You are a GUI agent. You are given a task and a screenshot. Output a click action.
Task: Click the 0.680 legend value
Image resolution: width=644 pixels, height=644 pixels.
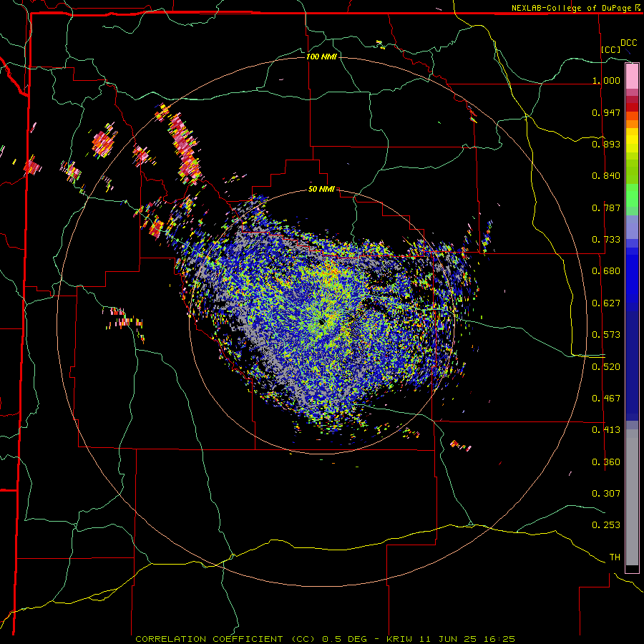click(606, 271)
